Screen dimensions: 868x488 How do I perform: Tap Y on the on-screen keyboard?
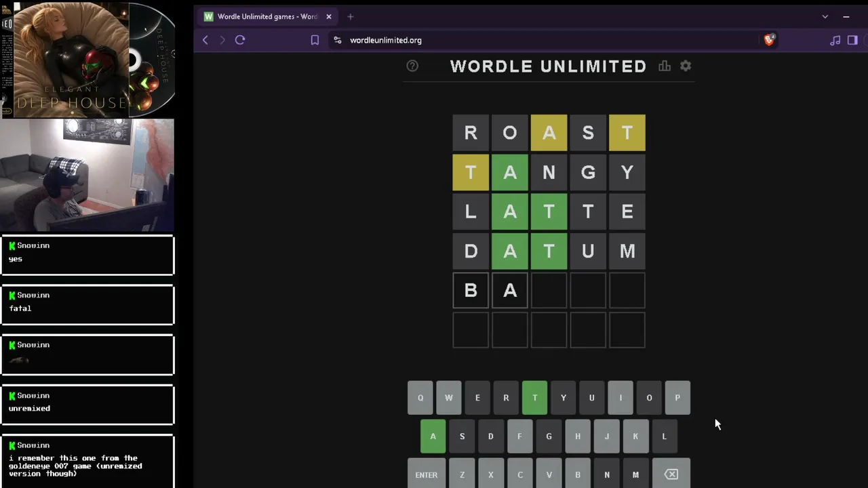click(x=564, y=398)
